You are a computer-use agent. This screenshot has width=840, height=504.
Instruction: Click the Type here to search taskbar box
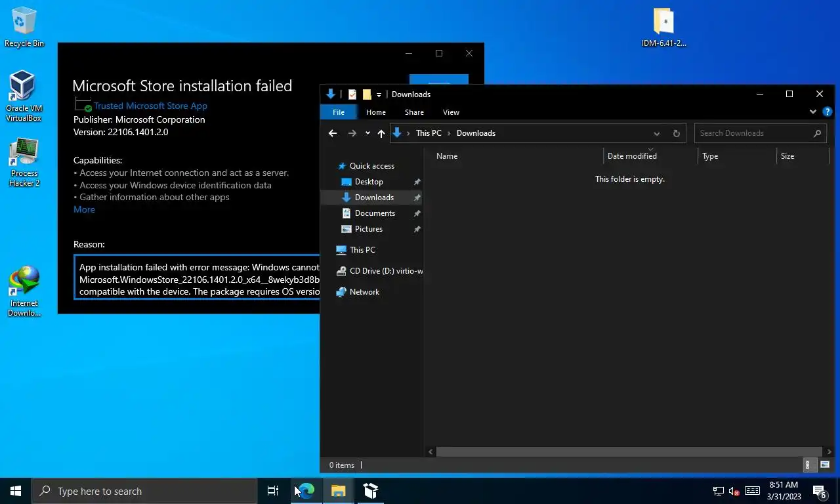[144, 491]
